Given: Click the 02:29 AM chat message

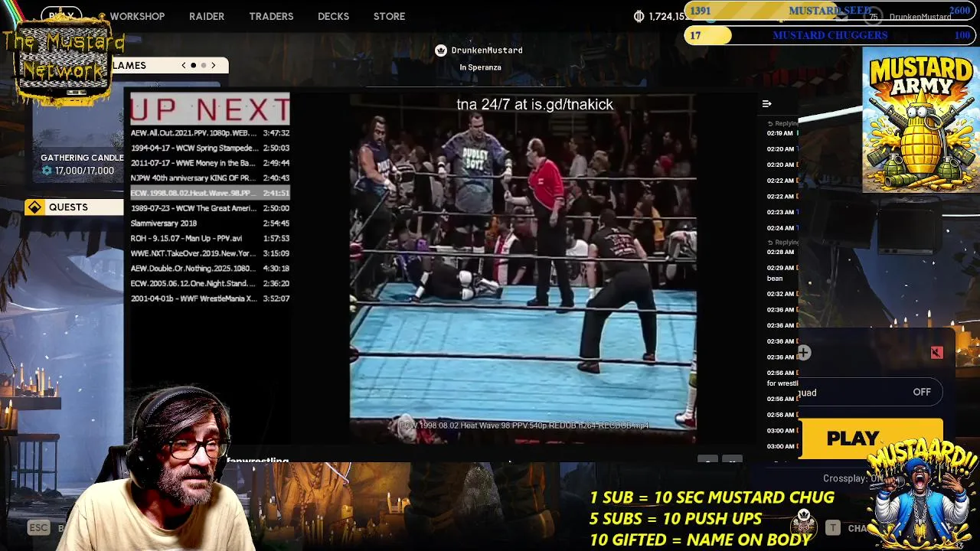Looking at the screenshot, I should [782, 272].
